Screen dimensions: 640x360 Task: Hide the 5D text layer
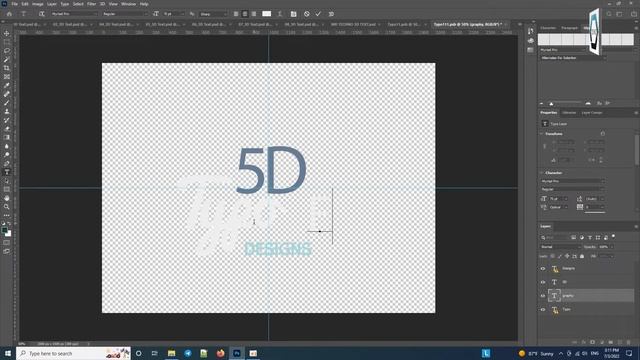[x=543, y=282]
